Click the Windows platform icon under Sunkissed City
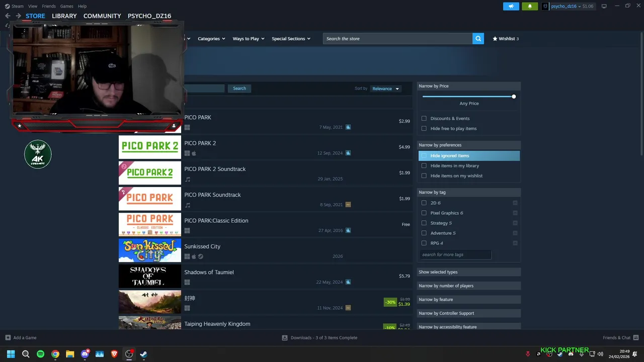 pos(187,256)
